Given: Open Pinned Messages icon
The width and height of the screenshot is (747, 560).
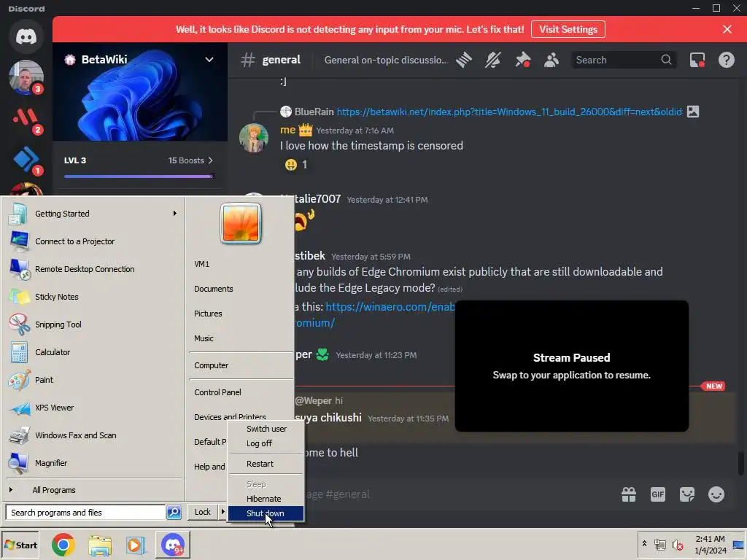Looking at the screenshot, I should point(522,60).
